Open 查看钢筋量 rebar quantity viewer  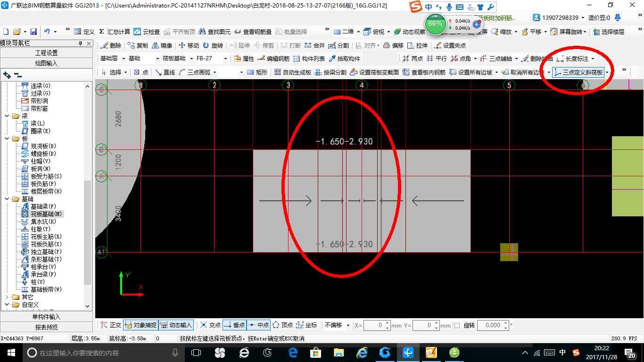(253, 32)
